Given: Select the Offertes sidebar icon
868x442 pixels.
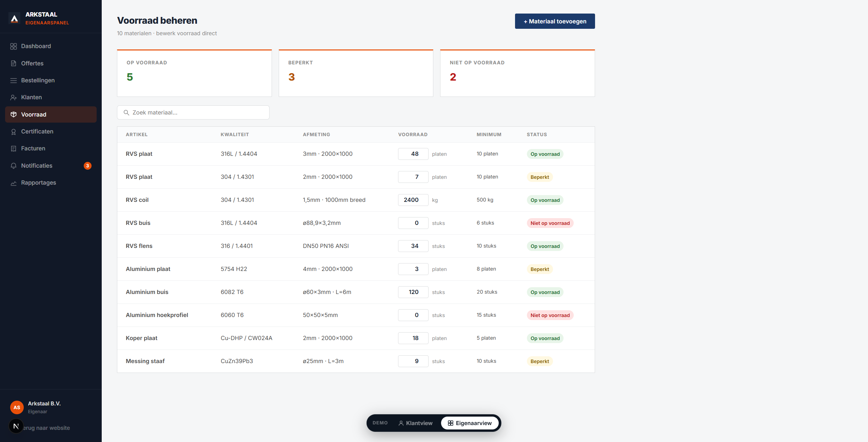Looking at the screenshot, I should click(14, 63).
